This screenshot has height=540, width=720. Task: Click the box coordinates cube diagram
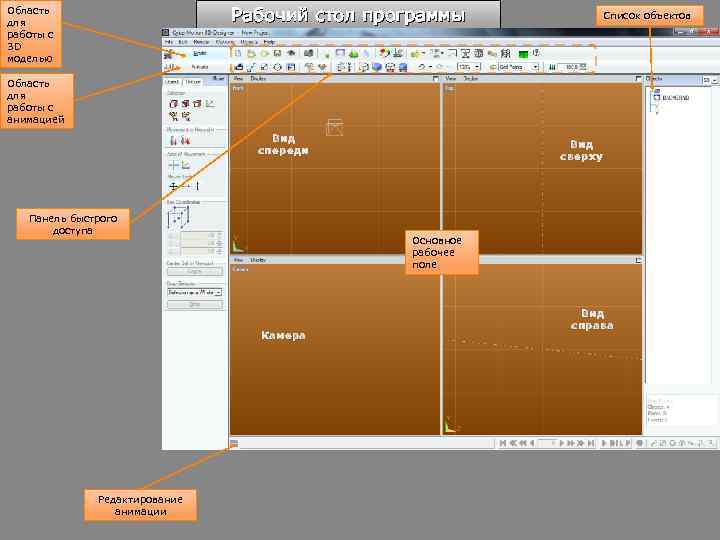click(x=179, y=217)
